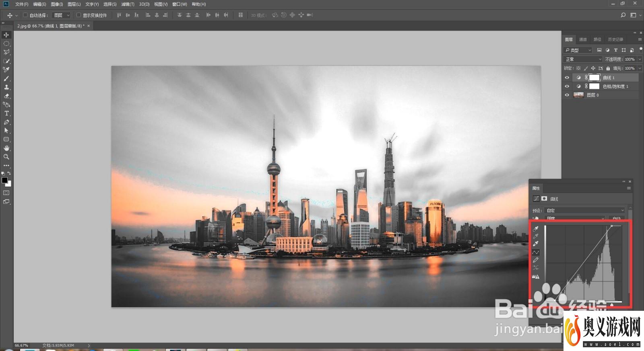Open the opacity slider arrow

pyautogui.click(x=640, y=59)
